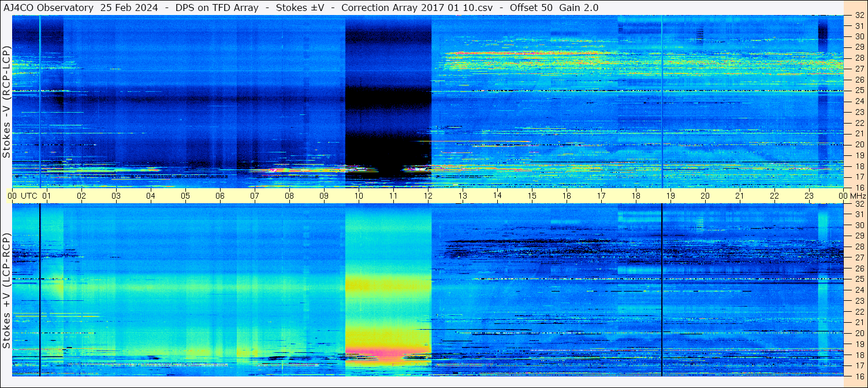
Task: Click the '20' hour tick on time axis
Action: coord(705,196)
